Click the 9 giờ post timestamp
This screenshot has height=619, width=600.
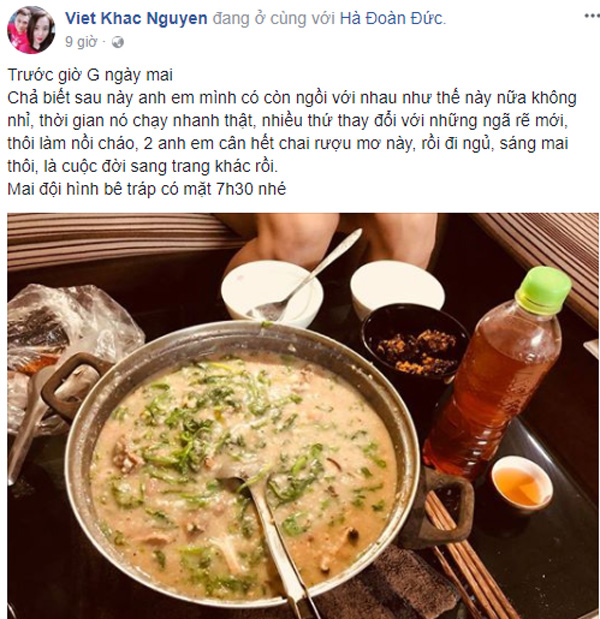81,42
